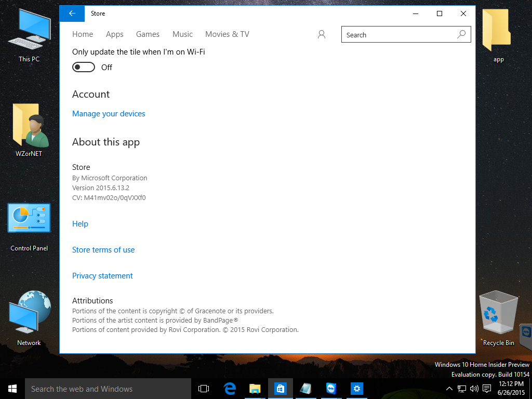Open This PC desktop icon
532x399 pixels.
point(29,36)
